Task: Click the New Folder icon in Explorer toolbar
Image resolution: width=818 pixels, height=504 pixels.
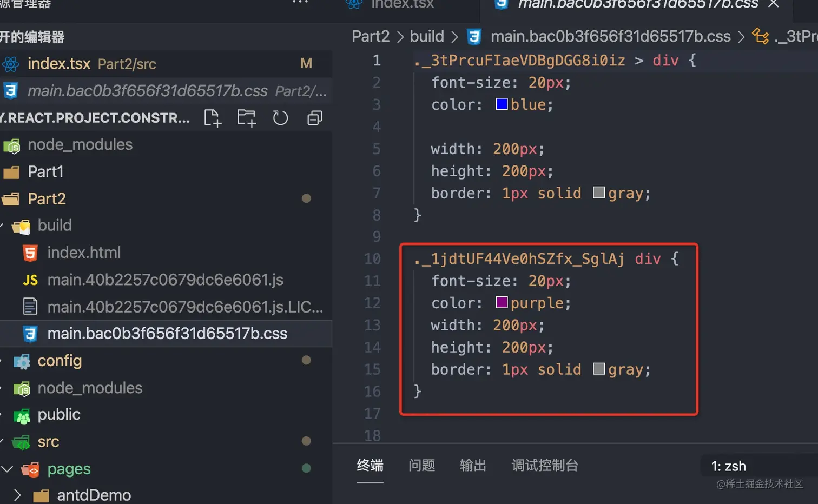Action: [x=246, y=117]
